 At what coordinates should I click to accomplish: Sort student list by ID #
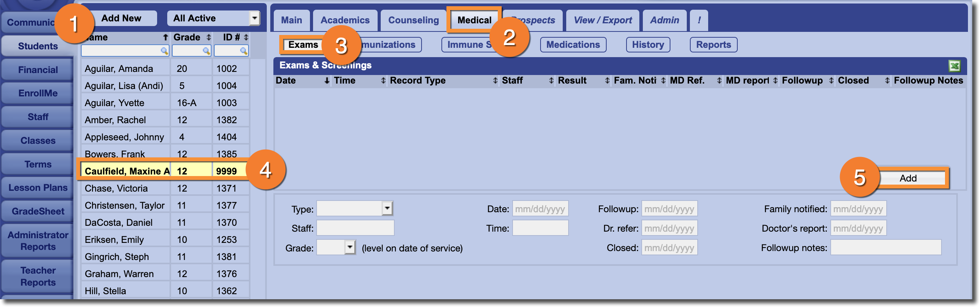pos(246,37)
